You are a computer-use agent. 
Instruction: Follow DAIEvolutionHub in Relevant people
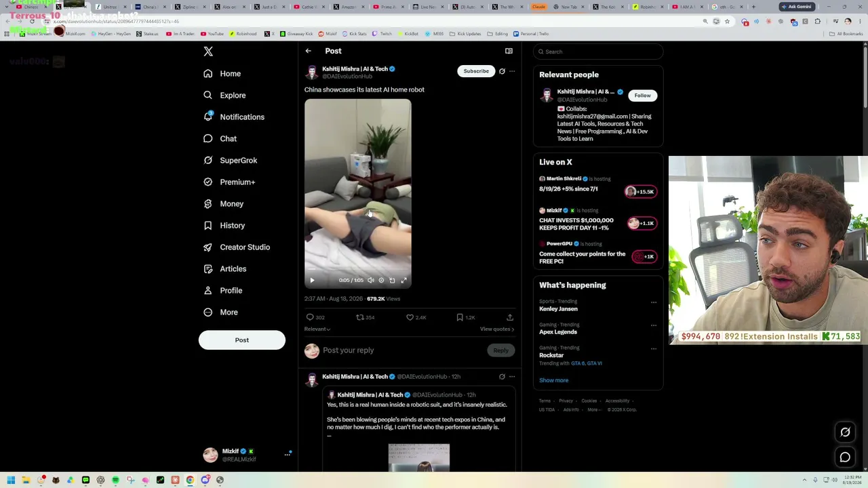pyautogui.click(x=642, y=96)
